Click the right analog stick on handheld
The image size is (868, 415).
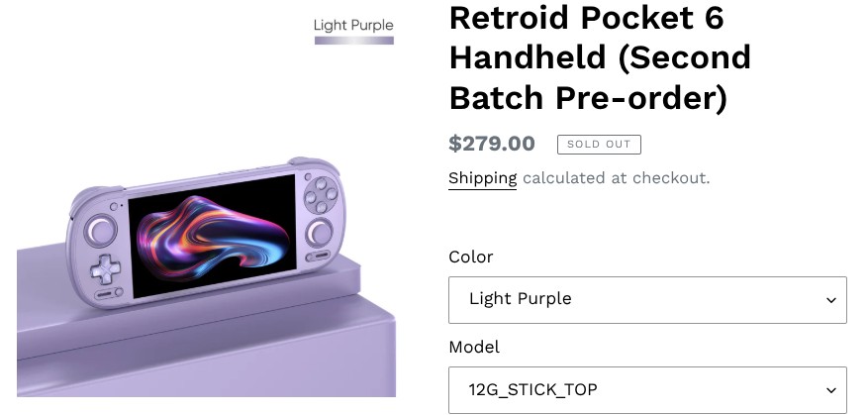click(319, 234)
